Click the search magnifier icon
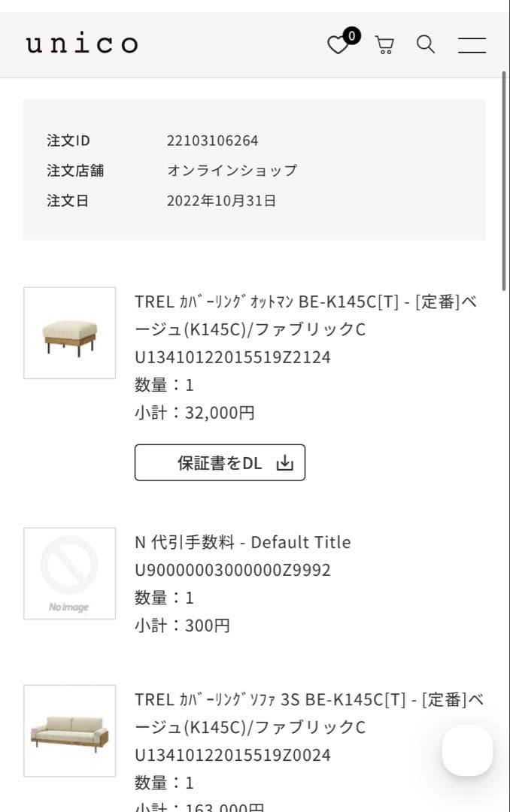 426,44
